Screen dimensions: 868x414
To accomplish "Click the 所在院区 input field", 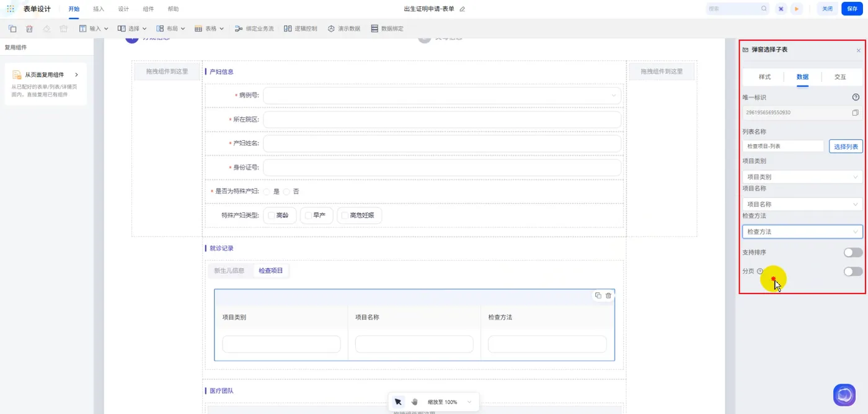I will tap(442, 120).
